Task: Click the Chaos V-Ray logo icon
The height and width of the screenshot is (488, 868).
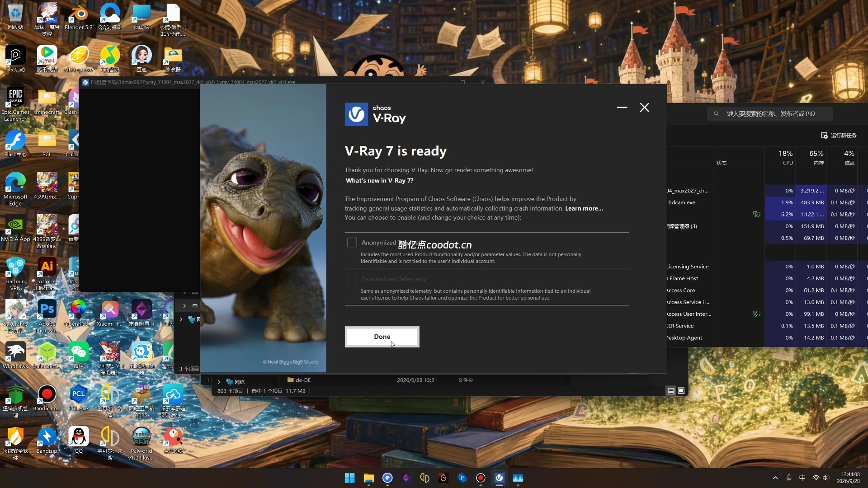Action: click(x=356, y=114)
